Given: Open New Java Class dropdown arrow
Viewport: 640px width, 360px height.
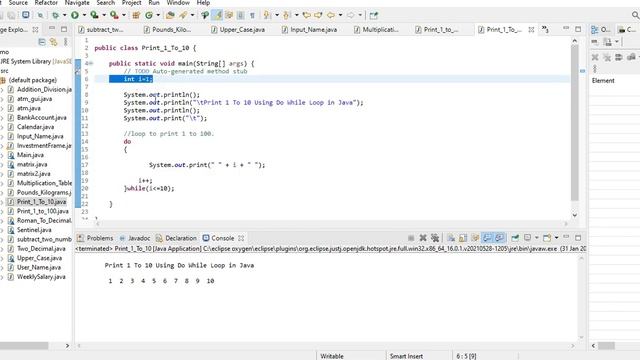Looking at the screenshot, I should pos(158,15).
